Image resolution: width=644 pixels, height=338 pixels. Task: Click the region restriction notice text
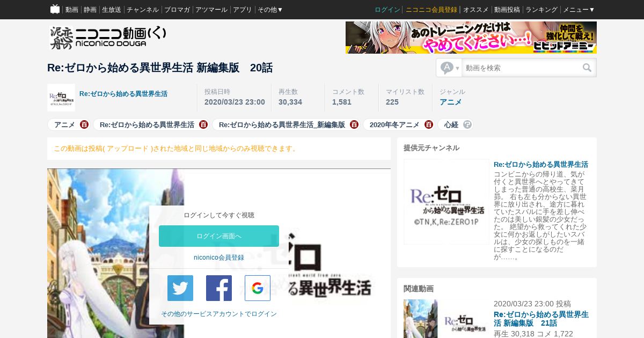pos(175,148)
